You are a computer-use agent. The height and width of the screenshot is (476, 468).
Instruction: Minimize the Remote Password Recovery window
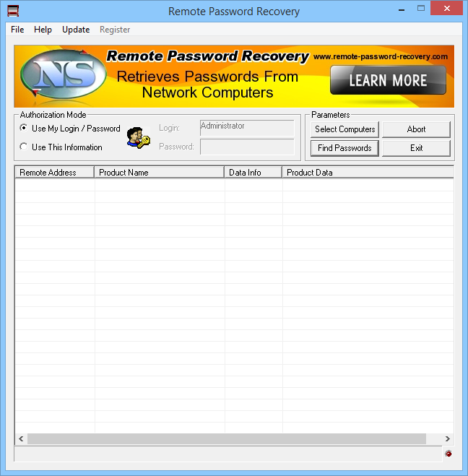coord(402,9)
